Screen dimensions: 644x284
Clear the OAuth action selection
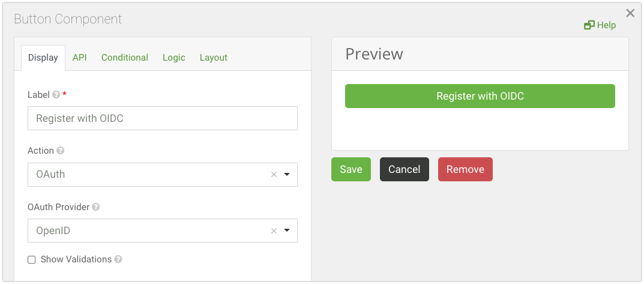click(x=274, y=175)
